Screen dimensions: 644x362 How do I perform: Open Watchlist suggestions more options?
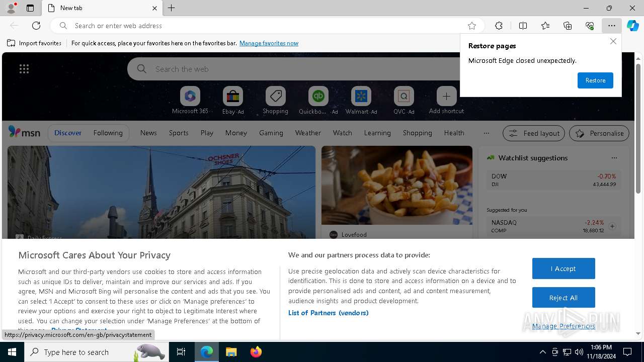(x=614, y=158)
